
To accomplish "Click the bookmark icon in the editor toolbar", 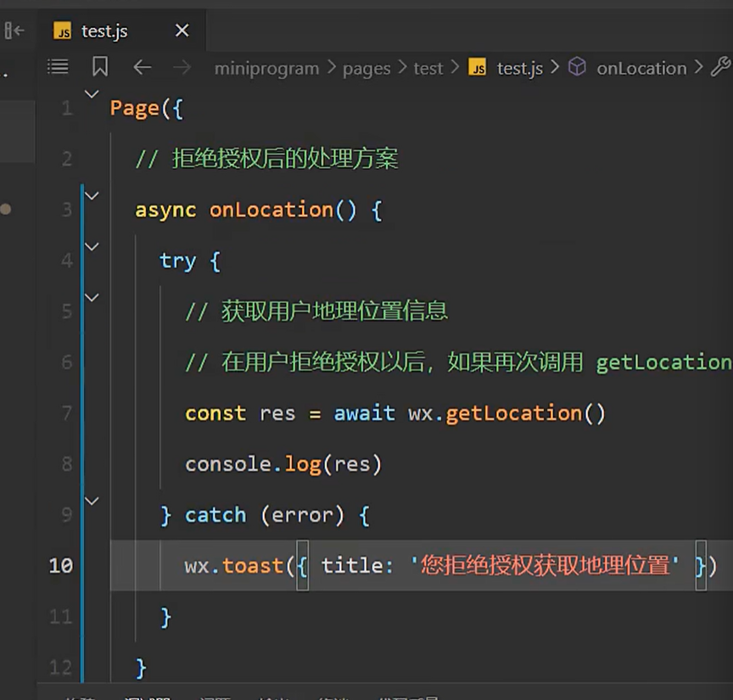I will click(x=100, y=67).
